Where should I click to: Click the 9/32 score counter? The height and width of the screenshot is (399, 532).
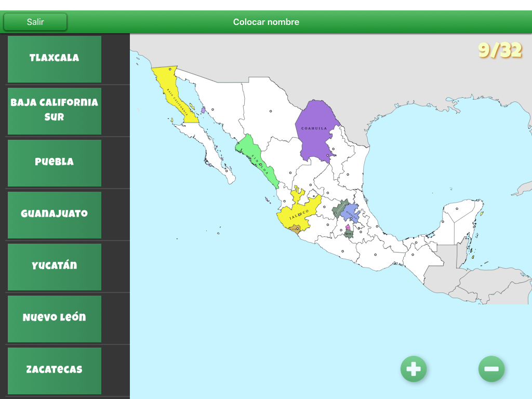[500, 50]
